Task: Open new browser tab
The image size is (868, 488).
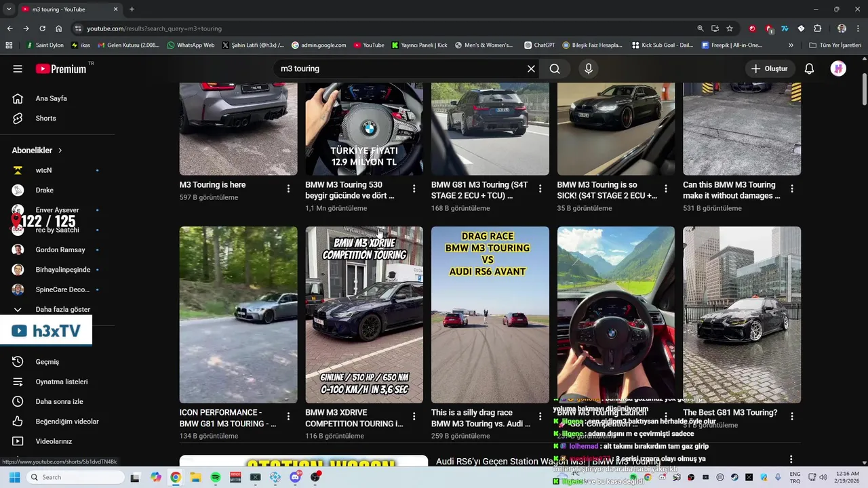Action: pyautogui.click(x=132, y=9)
